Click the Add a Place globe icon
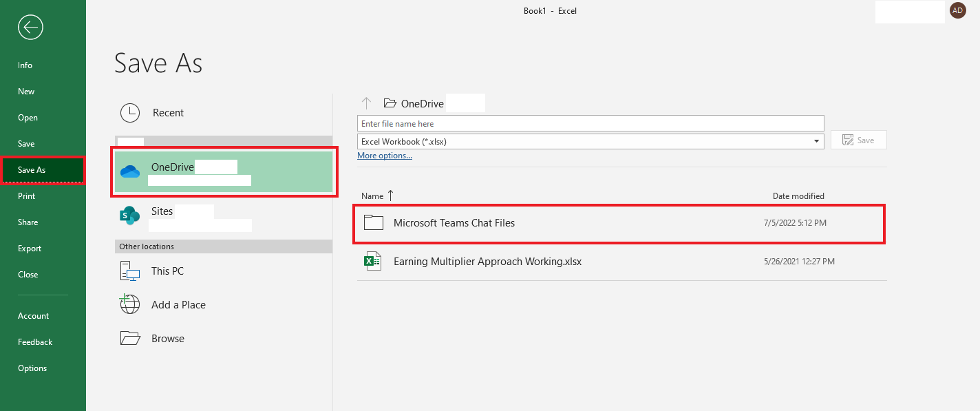980x411 pixels. point(129,304)
